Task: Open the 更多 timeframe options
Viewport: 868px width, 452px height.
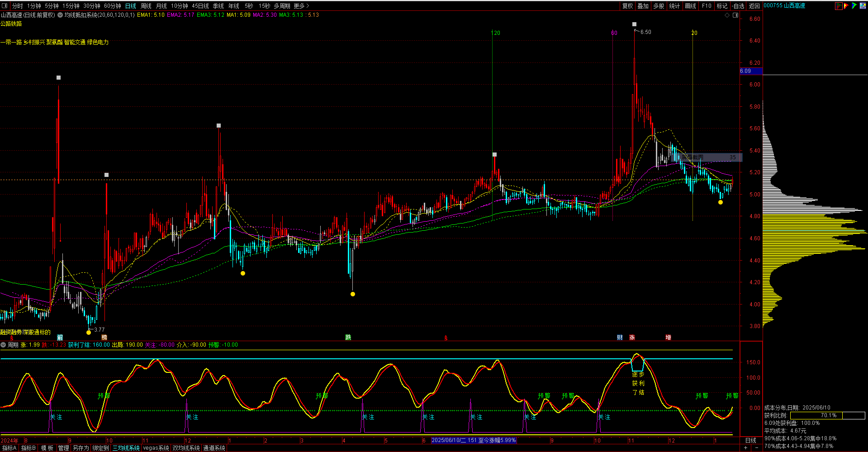Action: click(x=301, y=6)
